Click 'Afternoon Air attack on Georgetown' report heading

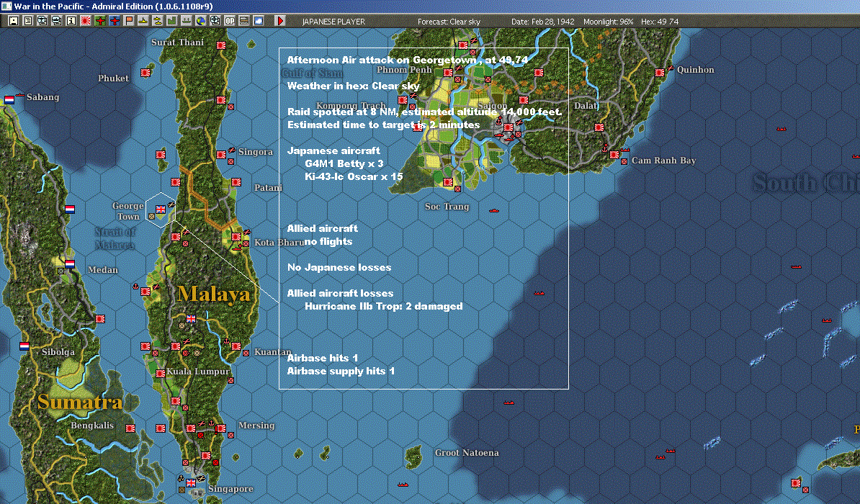click(x=382, y=60)
